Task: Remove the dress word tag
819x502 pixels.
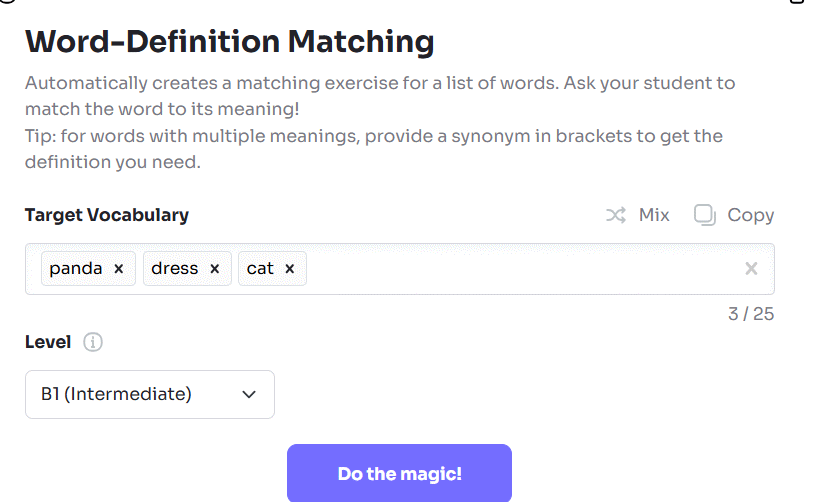Action: 214,269
